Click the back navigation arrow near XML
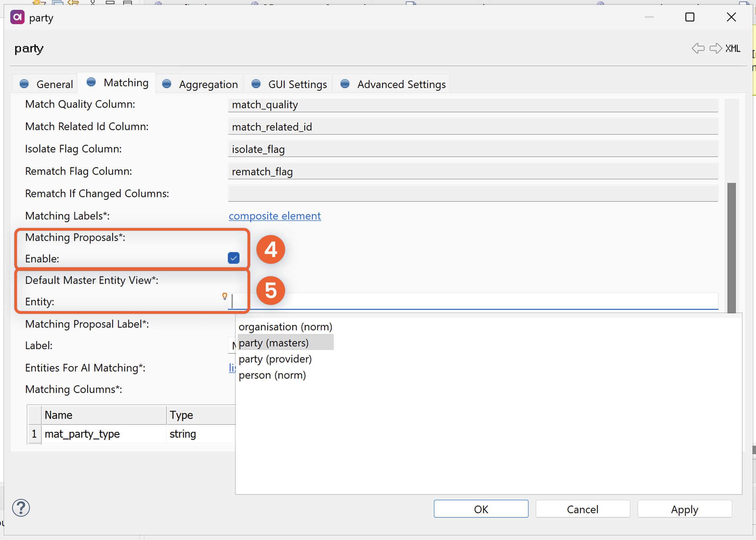756x540 pixels. 698,49
